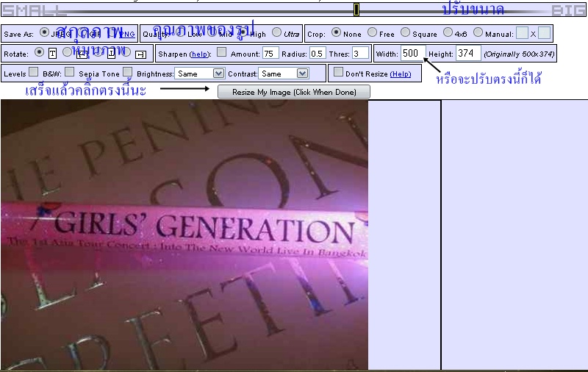Set quality to Low

180,32
